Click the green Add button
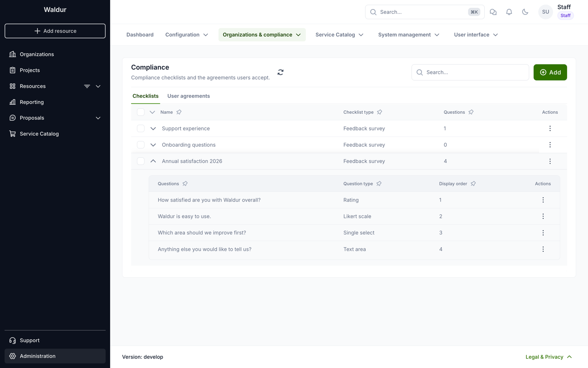Viewport: 588px width, 368px height. coord(550,72)
